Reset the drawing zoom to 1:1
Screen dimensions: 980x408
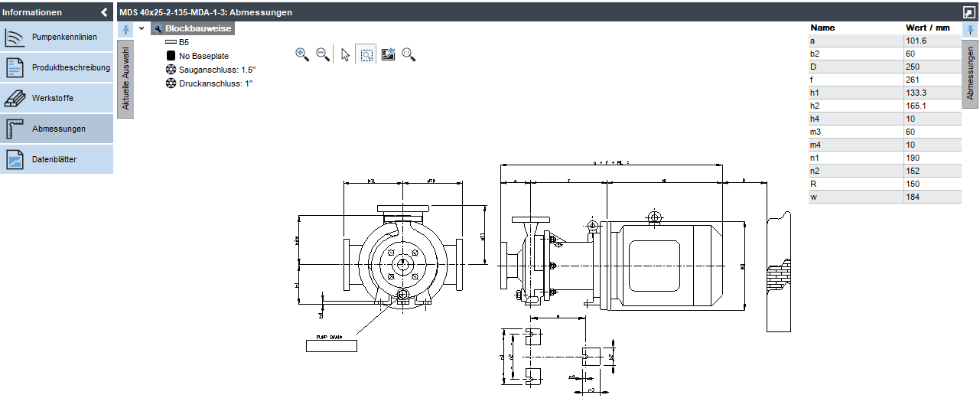pos(409,54)
